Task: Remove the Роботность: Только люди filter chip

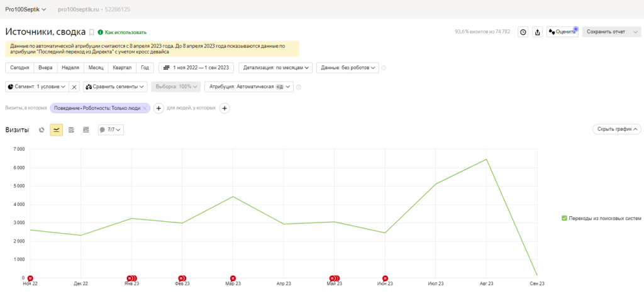Action: pos(145,108)
